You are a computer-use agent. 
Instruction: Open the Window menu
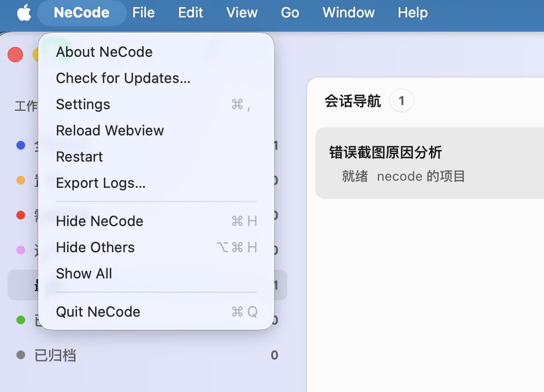tap(348, 13)
